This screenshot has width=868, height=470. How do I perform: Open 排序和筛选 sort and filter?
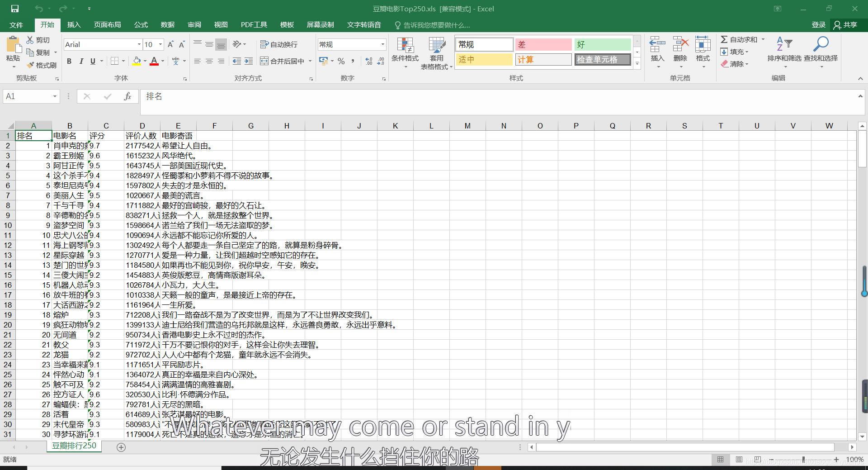click(784, 52)
